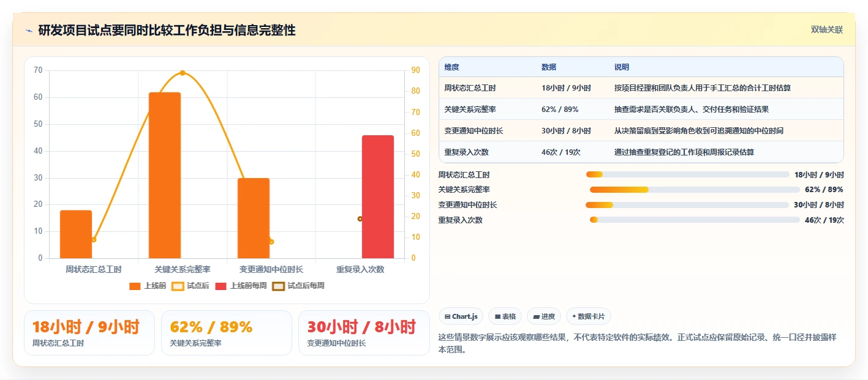The height and width of the screenshot is (380, 868).
Task: Toggle the 上线前 legend dataset
Action: [x=148, y=286]
